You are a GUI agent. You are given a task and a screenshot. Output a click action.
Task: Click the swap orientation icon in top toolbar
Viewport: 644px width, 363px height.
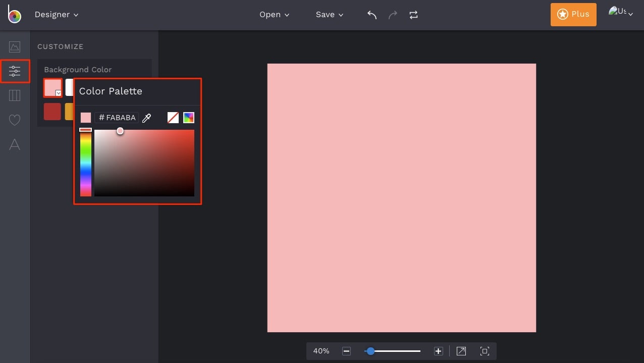coord(413,15)
